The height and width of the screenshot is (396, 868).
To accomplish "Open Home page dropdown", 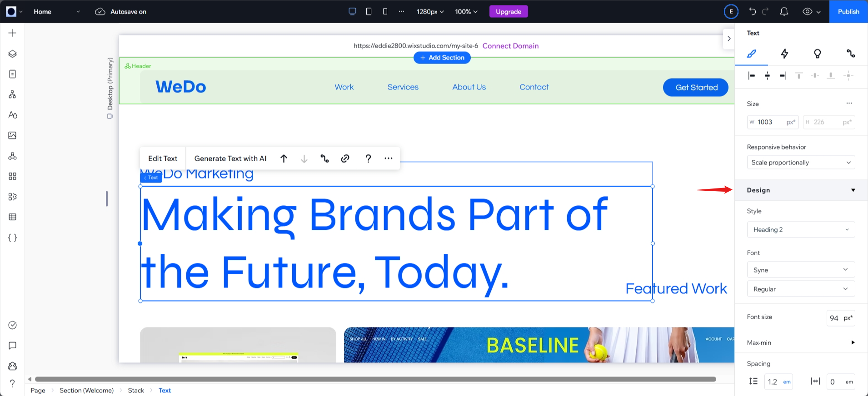I will coord(56,11).
